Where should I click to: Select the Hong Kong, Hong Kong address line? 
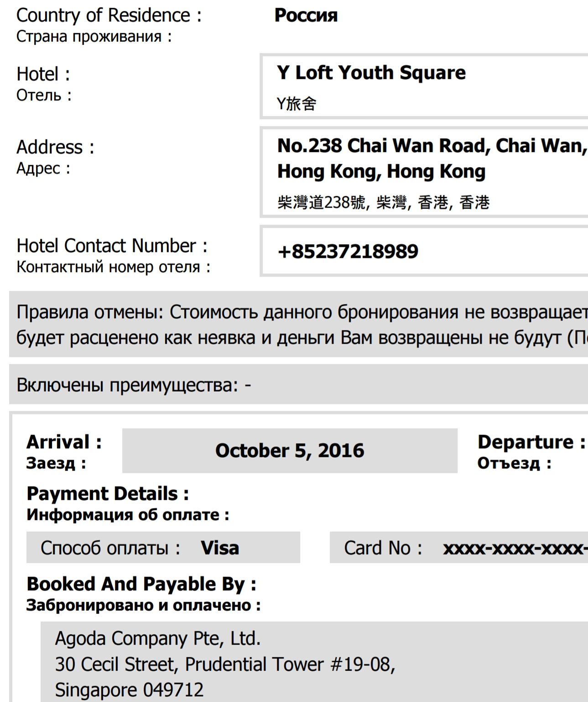(x=381, y=172)
